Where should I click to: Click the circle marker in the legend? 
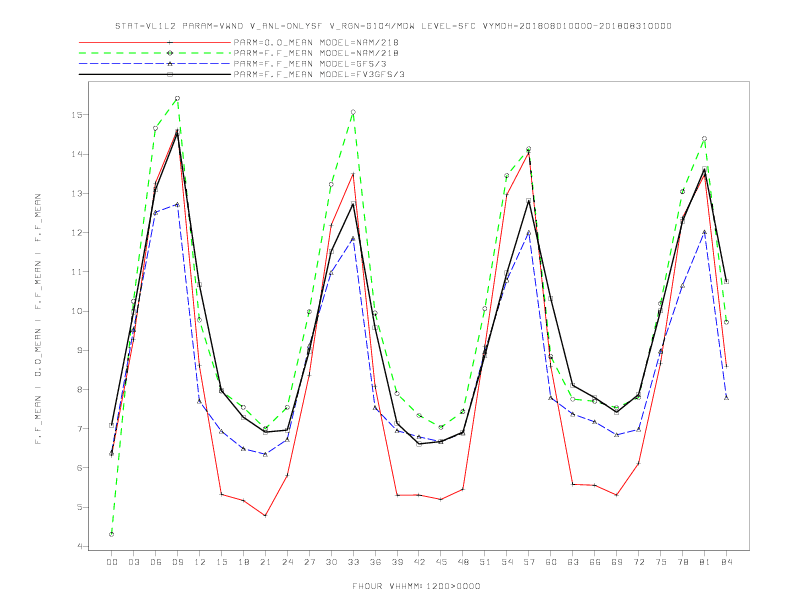(x=170, y=53)
